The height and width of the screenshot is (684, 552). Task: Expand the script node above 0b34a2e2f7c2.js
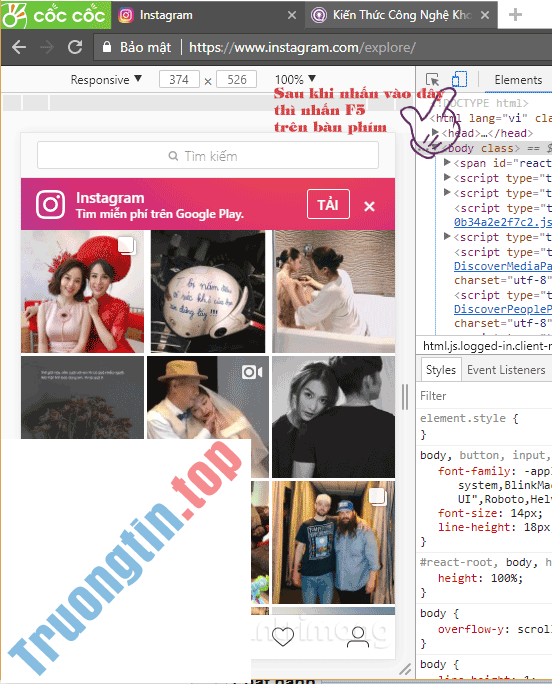447,192
